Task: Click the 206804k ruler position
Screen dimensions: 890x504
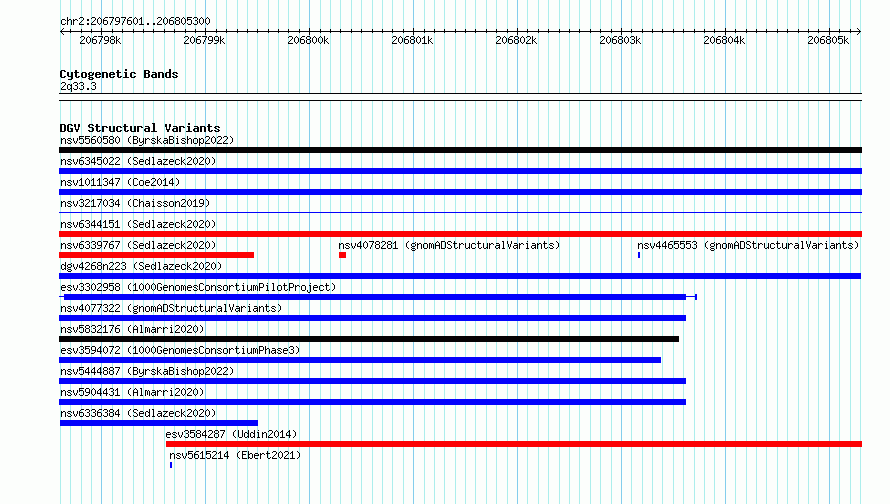Action: click(724, 40)
